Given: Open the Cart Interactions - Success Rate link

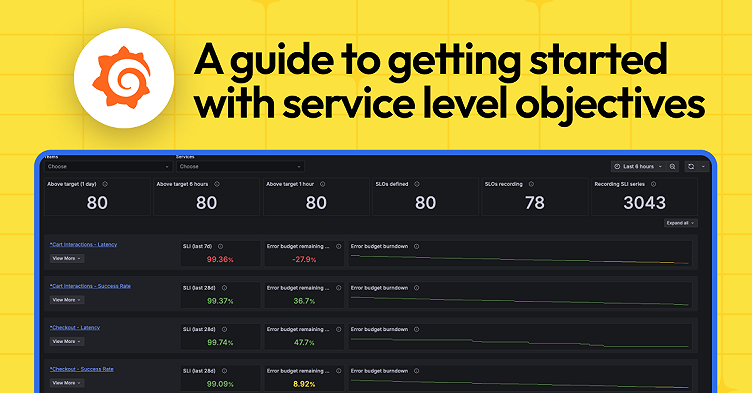Looking at the screenshot, I should [x=90, y=286].
